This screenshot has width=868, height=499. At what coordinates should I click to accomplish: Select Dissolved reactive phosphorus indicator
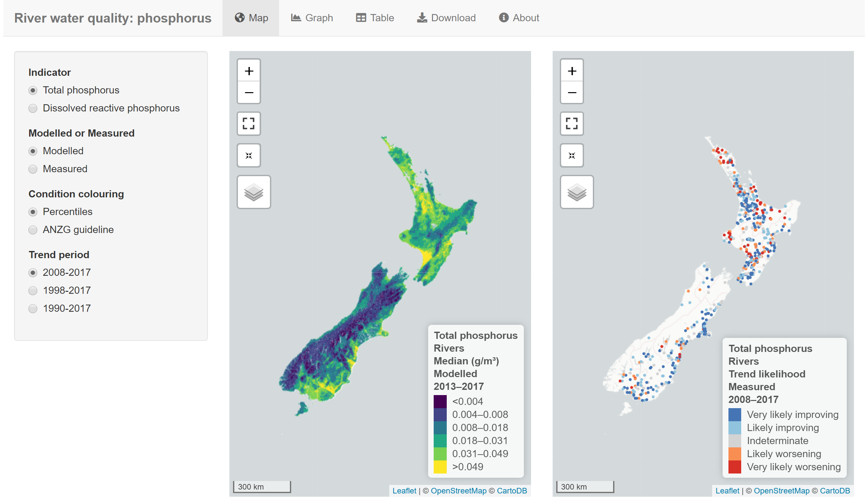pyautogui.click(x=33, y=108)
